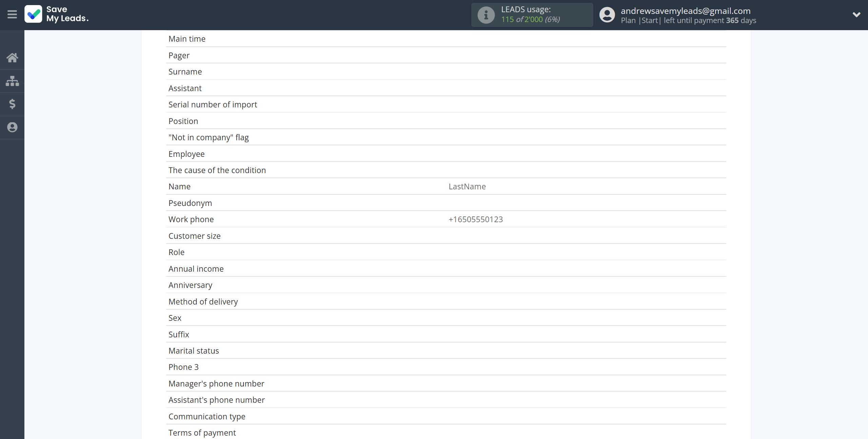Select the 'Terms of payment' row

[446, 433]
